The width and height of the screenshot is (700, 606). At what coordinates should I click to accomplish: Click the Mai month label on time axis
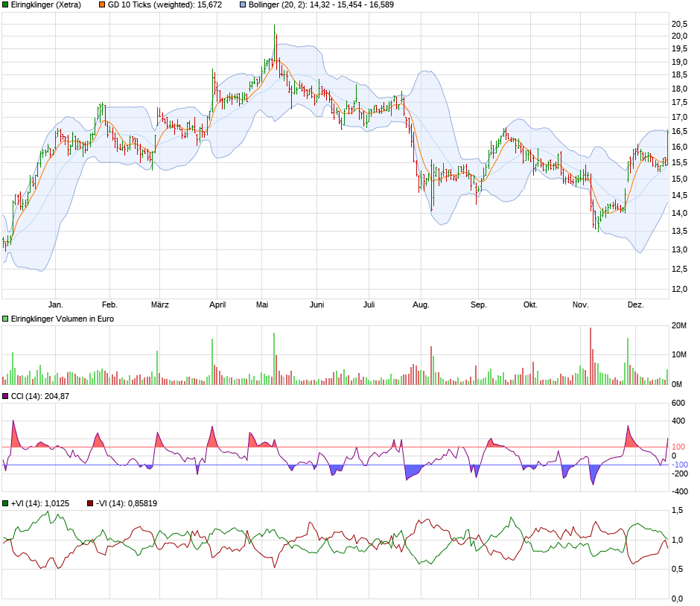(x=262, y=304)
